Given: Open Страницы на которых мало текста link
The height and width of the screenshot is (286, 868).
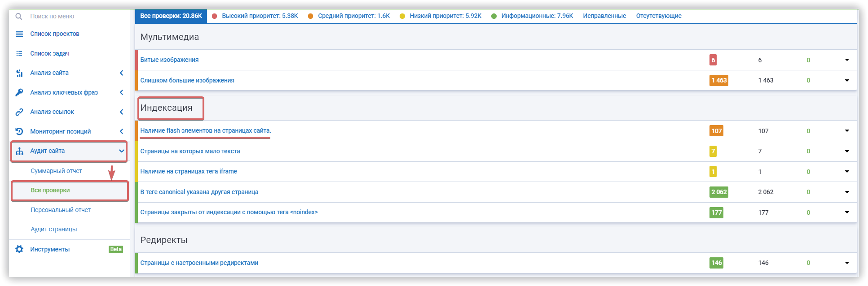Looking at the screenshot, I should [190, 152].
